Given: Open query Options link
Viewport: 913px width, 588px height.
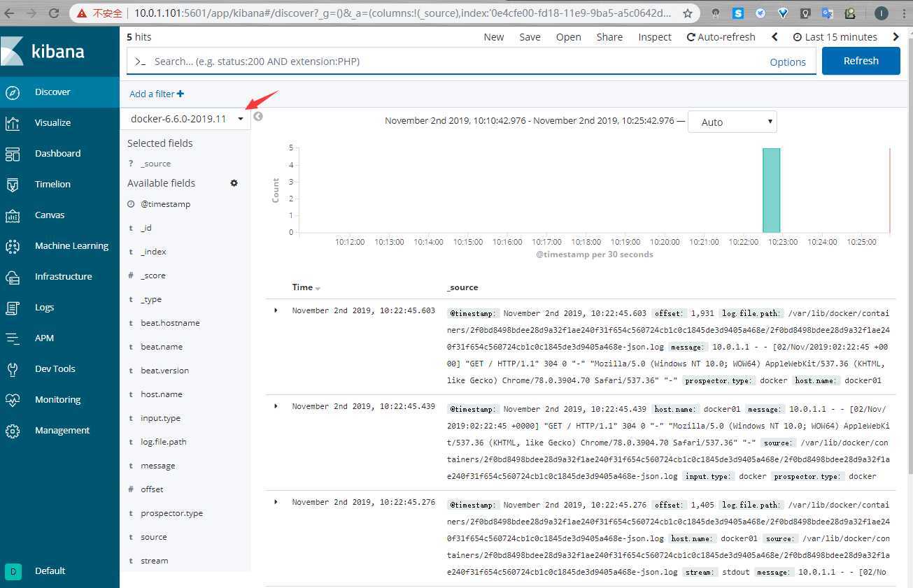Looking at the screenshot, I should pos(788,62).
